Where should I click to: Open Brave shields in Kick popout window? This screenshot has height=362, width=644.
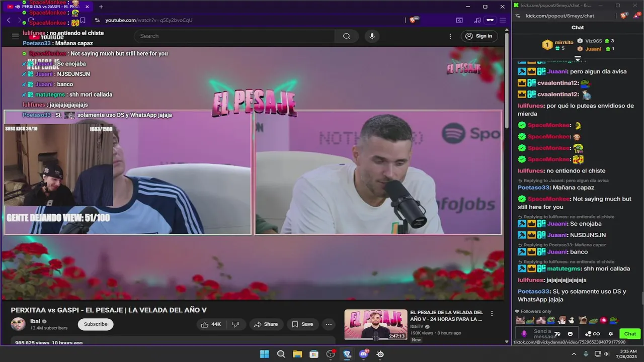(624, 16)
